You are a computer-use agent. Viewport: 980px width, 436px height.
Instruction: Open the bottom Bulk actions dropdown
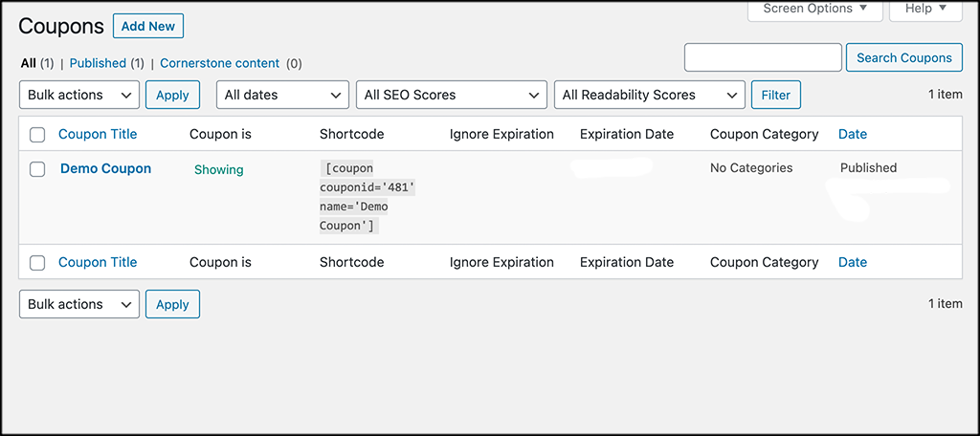pyautogui.click(x=79, y=304)
